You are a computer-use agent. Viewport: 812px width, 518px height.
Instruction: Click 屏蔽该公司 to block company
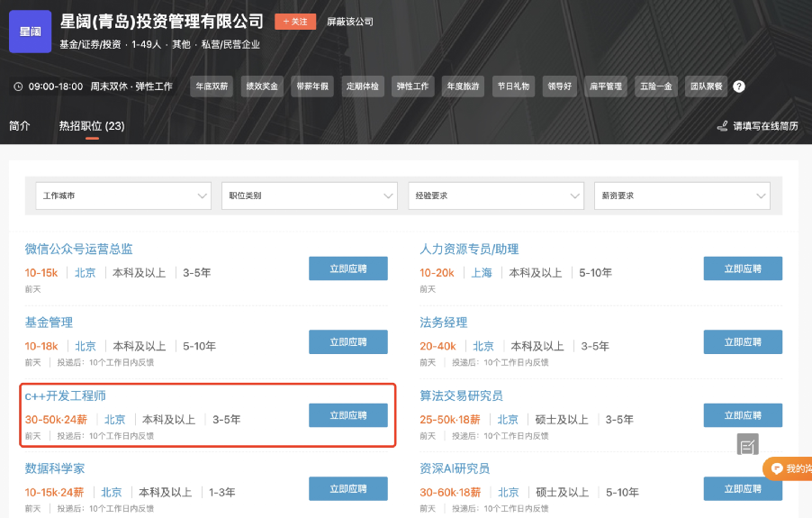(349, 22)
